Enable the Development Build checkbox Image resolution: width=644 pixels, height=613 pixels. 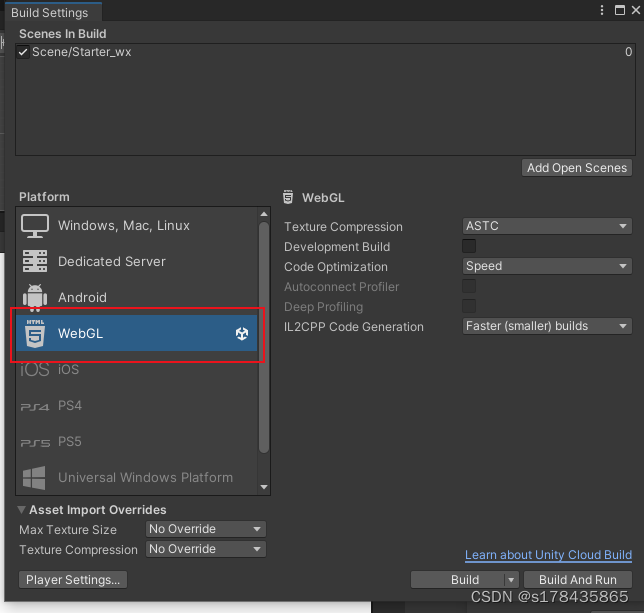pos(469,246)
